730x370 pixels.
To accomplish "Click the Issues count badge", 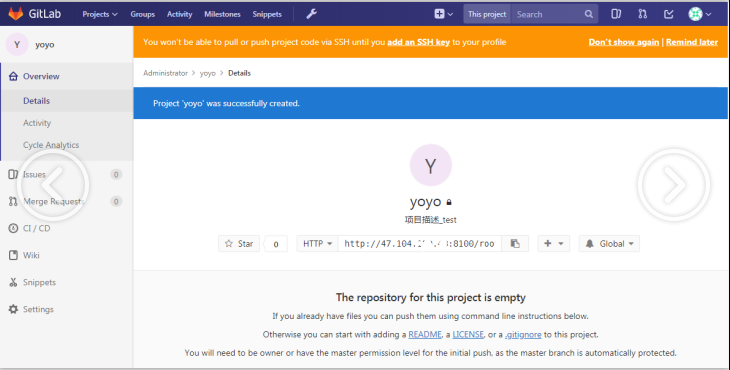I will tap(116, 175).
